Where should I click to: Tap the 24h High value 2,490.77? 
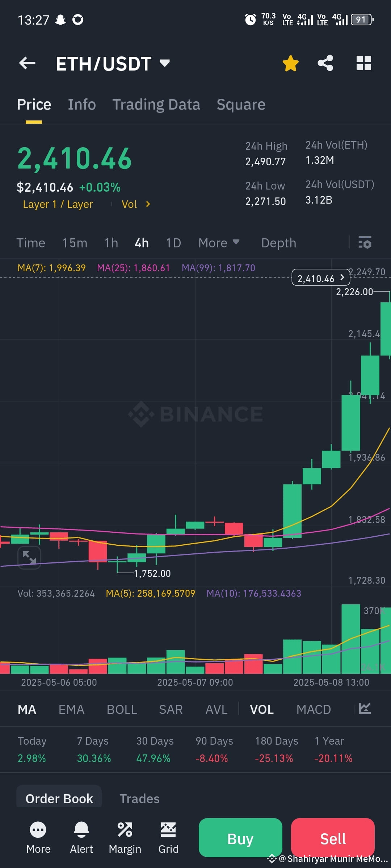coord(265,162)
